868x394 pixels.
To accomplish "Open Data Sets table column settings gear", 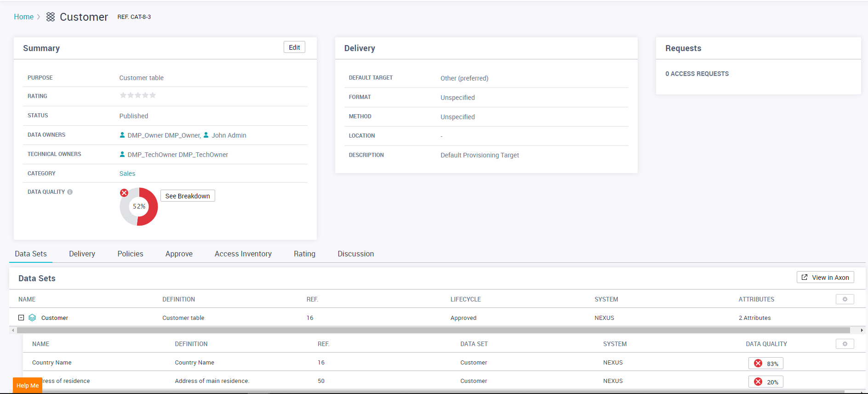I will point(845,299).
